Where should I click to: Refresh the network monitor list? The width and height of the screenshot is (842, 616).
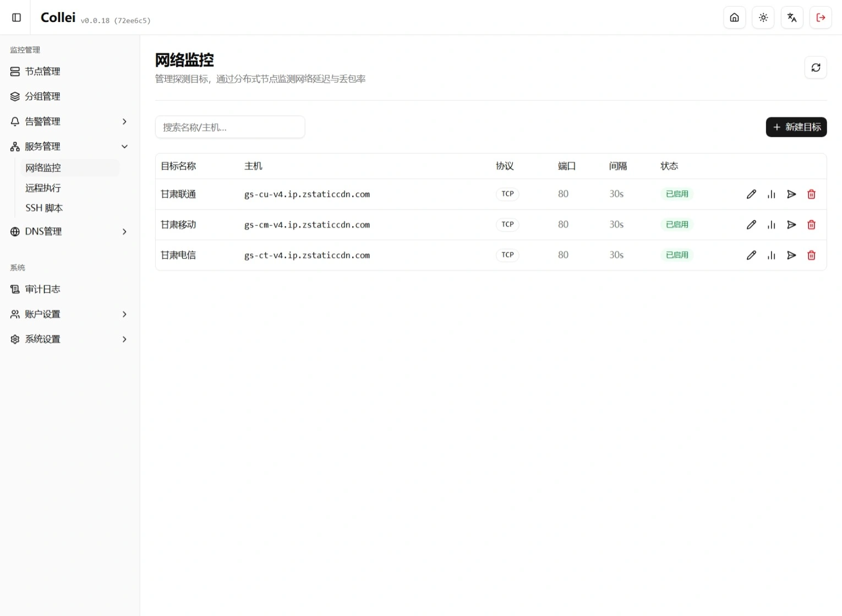click(816, 68)
